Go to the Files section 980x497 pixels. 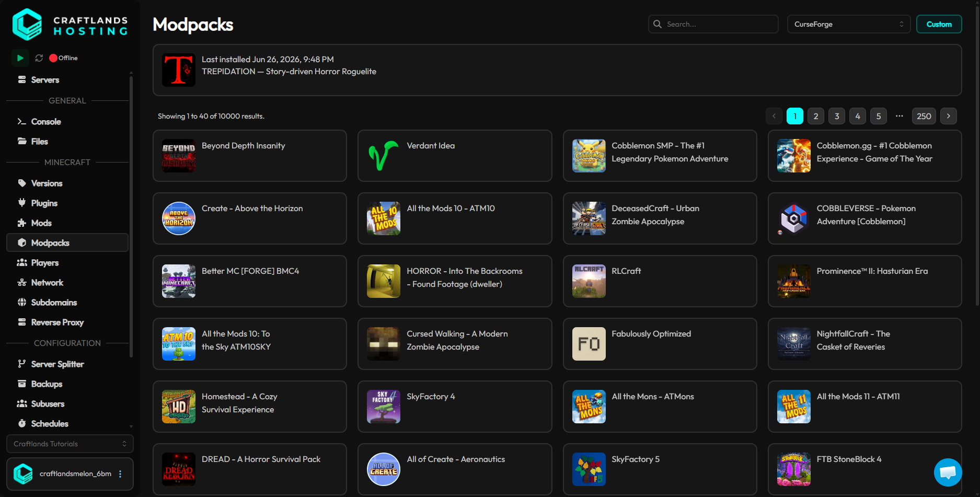[x=67, y=142]
